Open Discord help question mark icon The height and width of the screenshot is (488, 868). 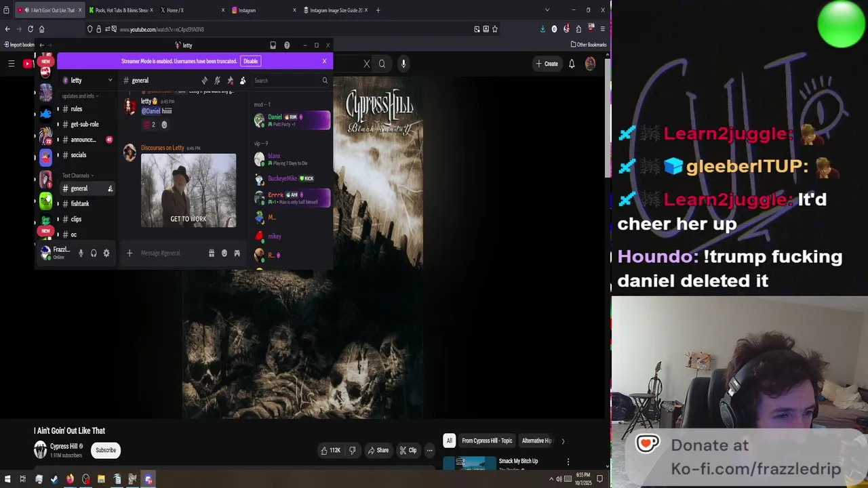(287, 45)
